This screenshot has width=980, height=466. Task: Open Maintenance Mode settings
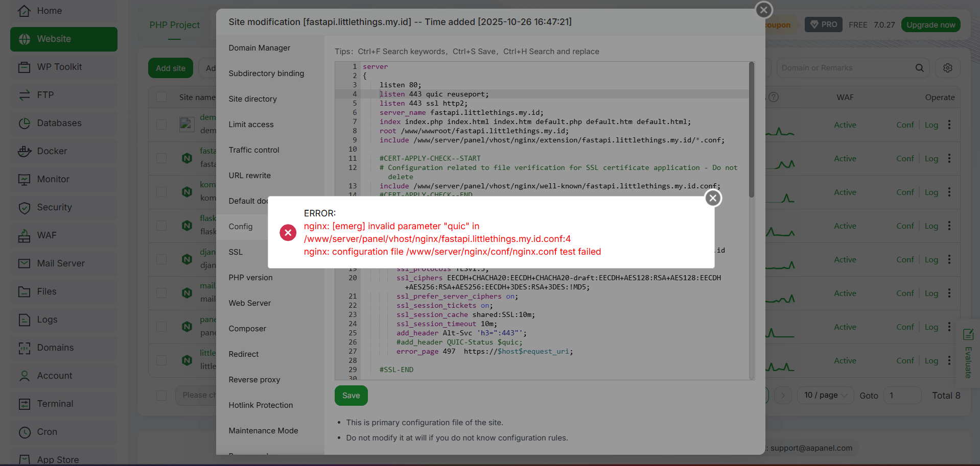click(x=270, y=431)
